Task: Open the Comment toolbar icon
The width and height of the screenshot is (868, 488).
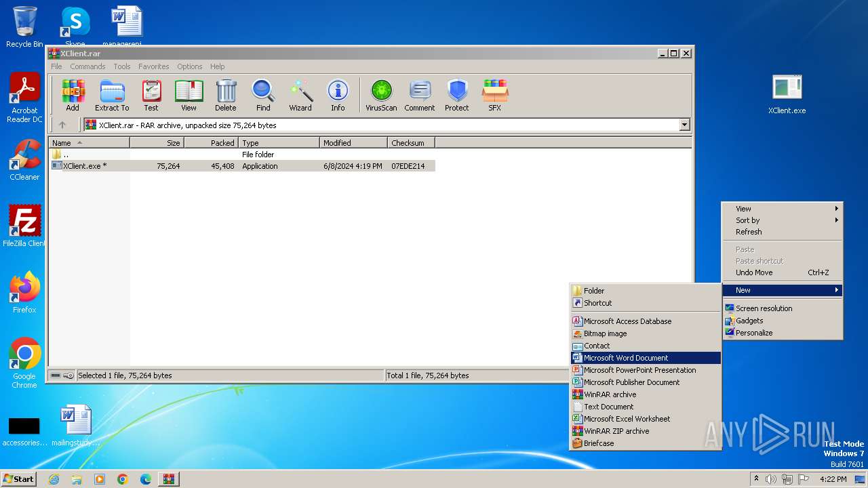Action: click(x=420, y=96)
